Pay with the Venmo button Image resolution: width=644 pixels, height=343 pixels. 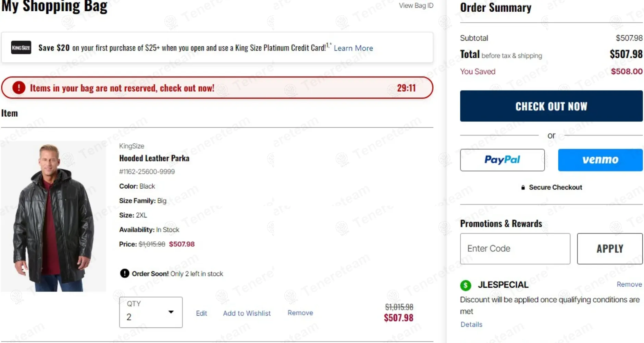pyautogui.click(x=600, y=160)
